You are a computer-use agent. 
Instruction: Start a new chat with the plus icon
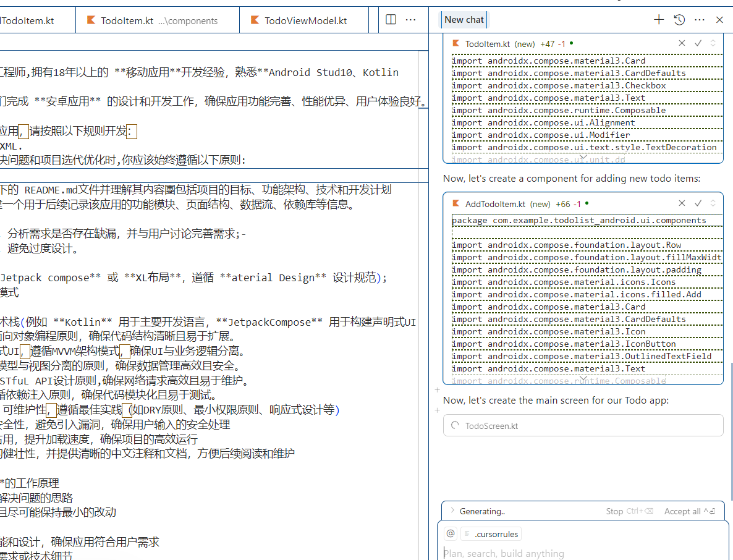(x=659, y=19)
